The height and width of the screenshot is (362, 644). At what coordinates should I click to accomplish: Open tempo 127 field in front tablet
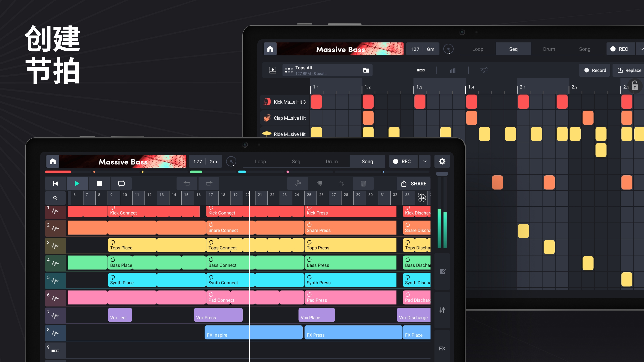197,161
